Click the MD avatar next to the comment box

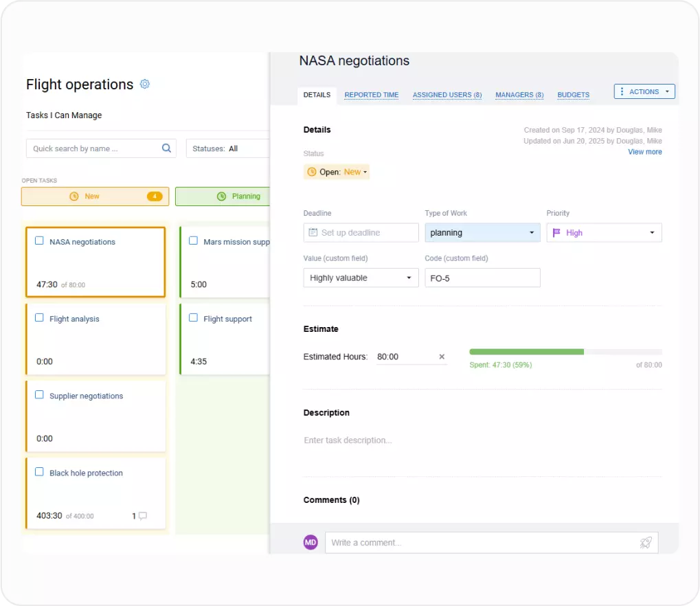pos(310,542)
